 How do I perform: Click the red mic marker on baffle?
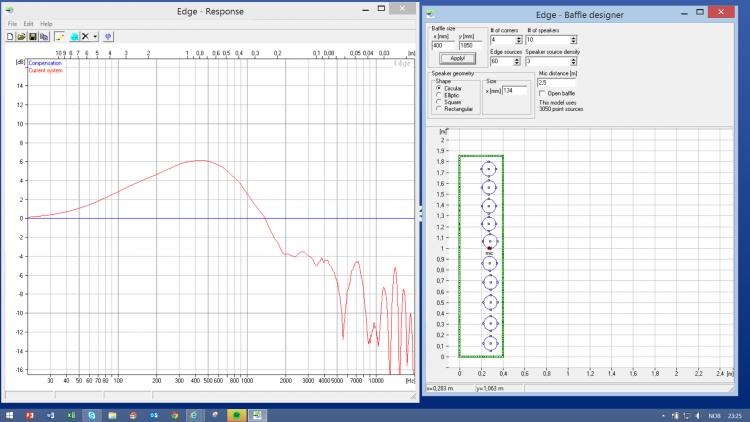click(489, 247)
